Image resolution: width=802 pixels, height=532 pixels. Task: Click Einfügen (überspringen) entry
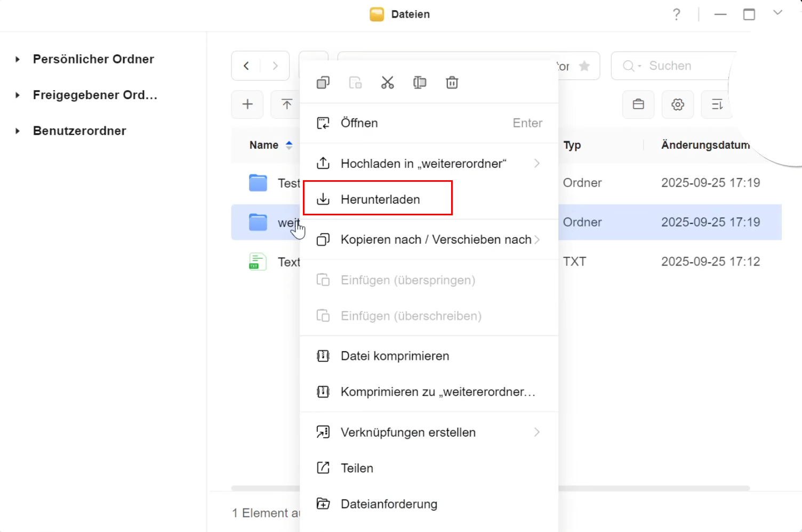[429, 280]
